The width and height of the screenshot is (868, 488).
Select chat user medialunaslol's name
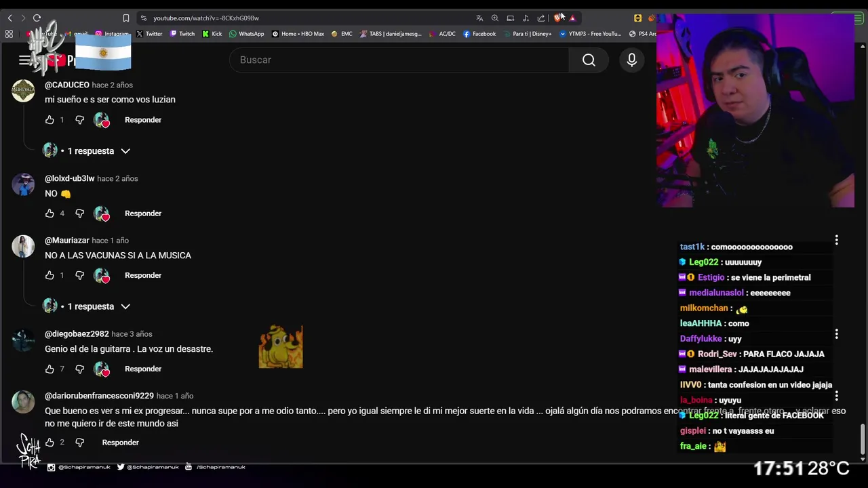716,293
